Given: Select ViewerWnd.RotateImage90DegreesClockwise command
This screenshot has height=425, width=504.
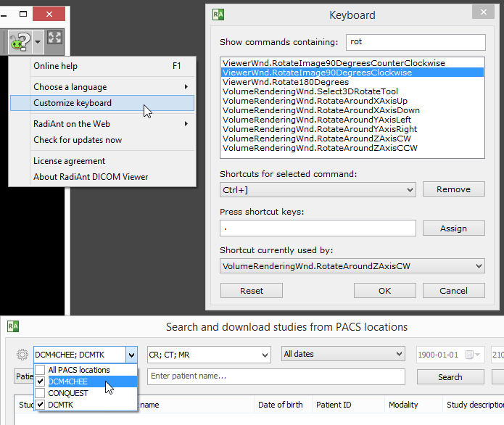Looking at the screenshot, I should [x=352, y=73].
